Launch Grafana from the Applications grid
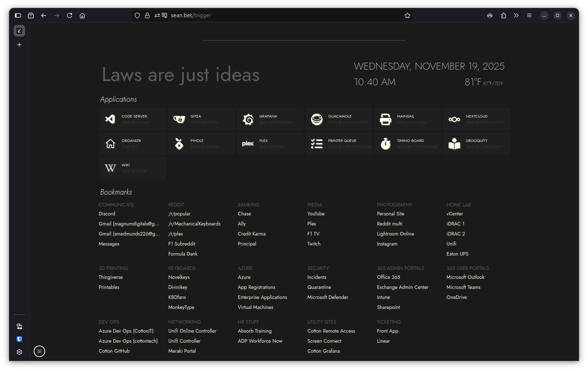 click(248, 119)
